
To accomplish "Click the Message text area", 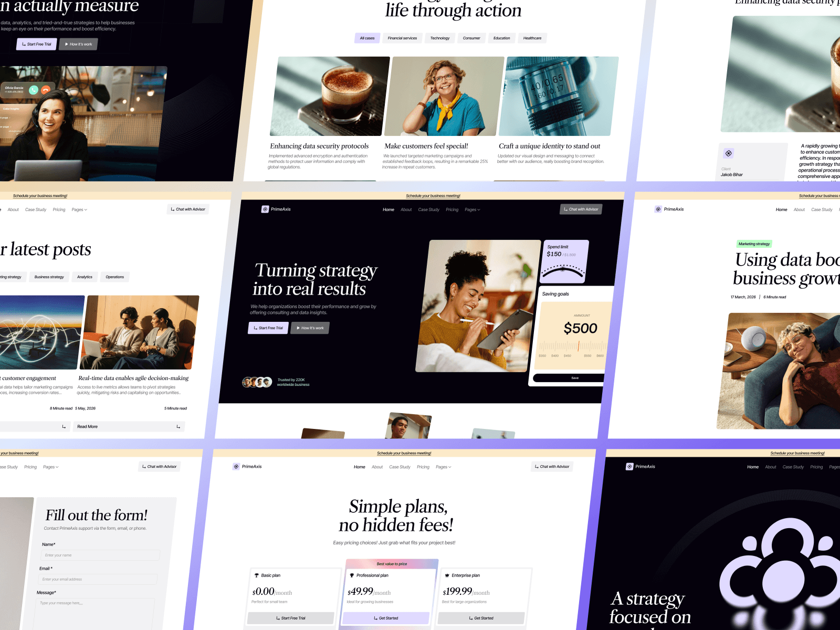I will click(x=94, y=614).
